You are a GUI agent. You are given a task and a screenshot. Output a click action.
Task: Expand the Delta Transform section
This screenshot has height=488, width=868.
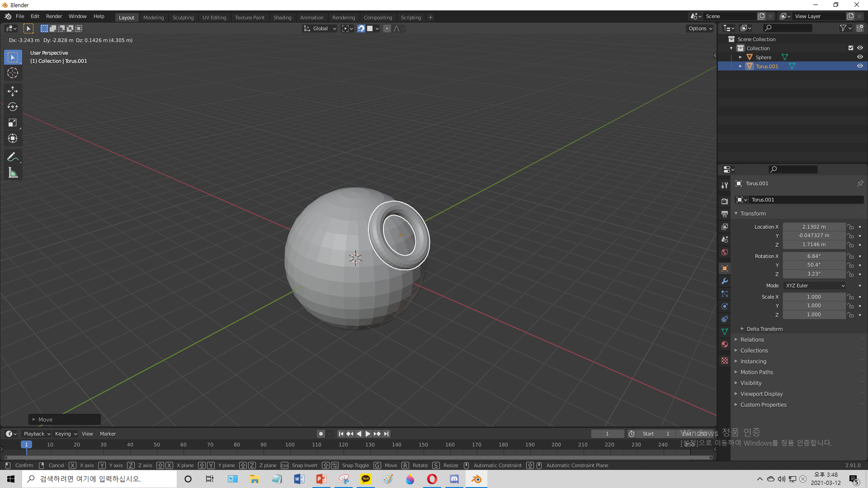pos(764,329)
